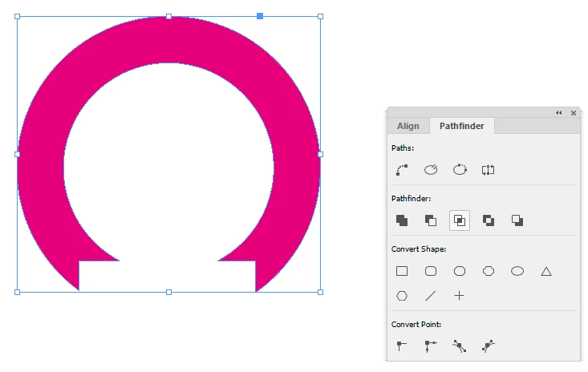Convert shape to Inverse Rounded Rectangle

[x=489, y=271]
